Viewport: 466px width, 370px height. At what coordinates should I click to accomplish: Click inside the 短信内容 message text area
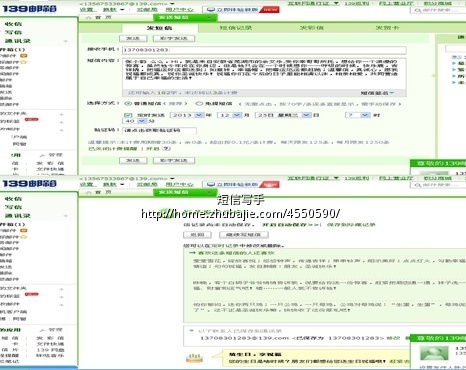pos(264,73)
